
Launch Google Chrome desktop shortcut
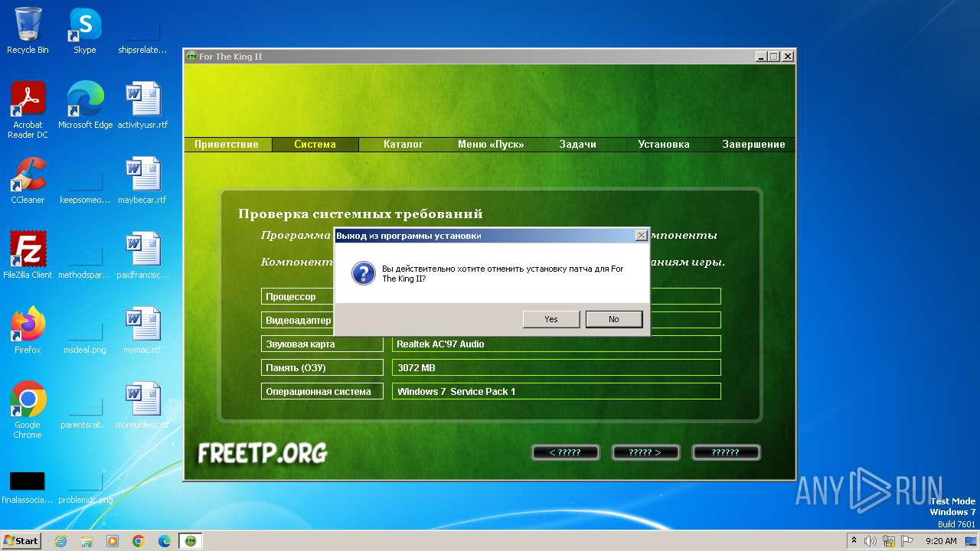coord(28,410)
